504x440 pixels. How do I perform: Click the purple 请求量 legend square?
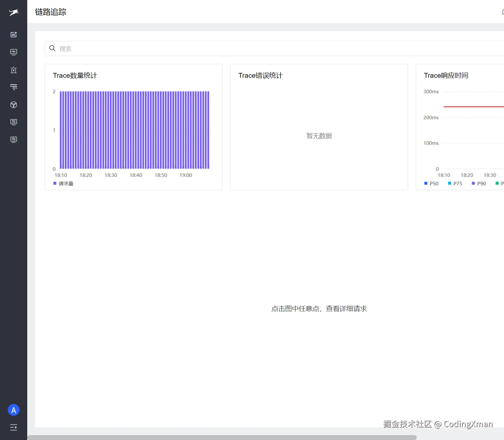pyautogui.click(x=55, y=183)
